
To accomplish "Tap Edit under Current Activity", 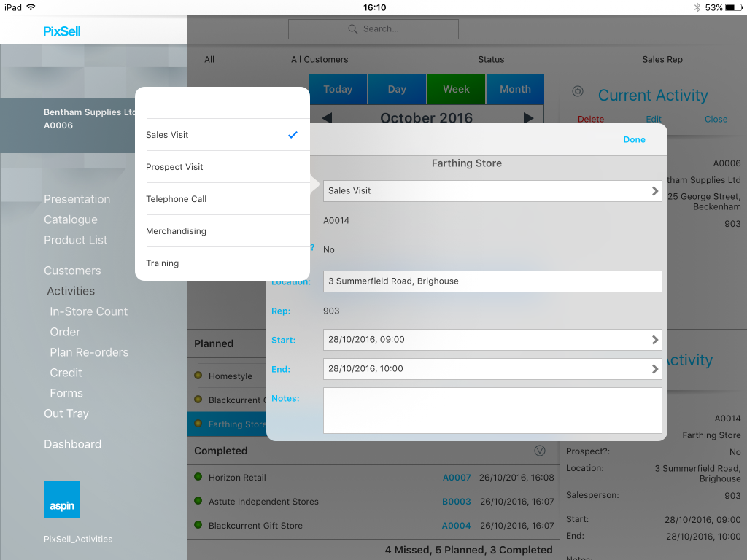I will click(x=653, y=119).
